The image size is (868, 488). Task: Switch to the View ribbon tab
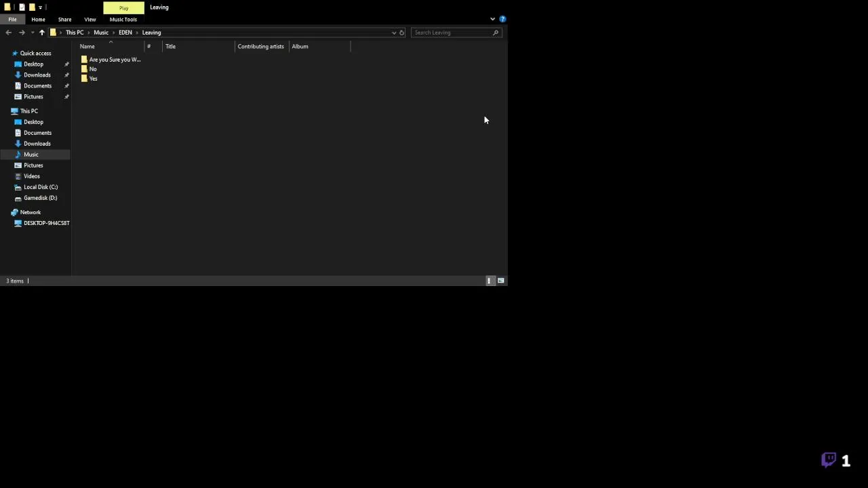coord(90,19)
